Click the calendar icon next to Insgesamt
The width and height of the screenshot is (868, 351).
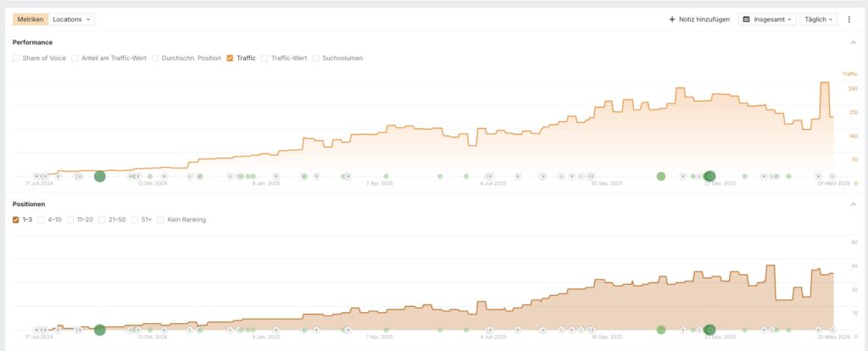click(x=746, y=19)
